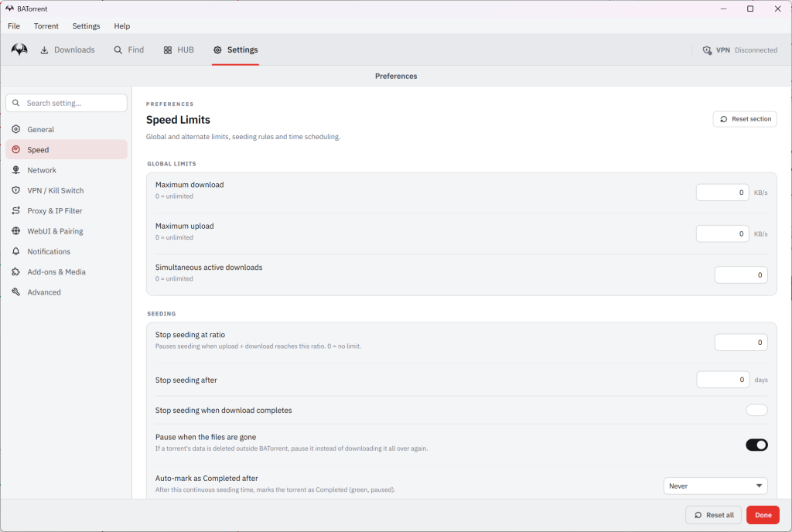The image size is (792, 532).
Task: Click the Stop seeding at ratio field
Action: (x=741, y=343)
